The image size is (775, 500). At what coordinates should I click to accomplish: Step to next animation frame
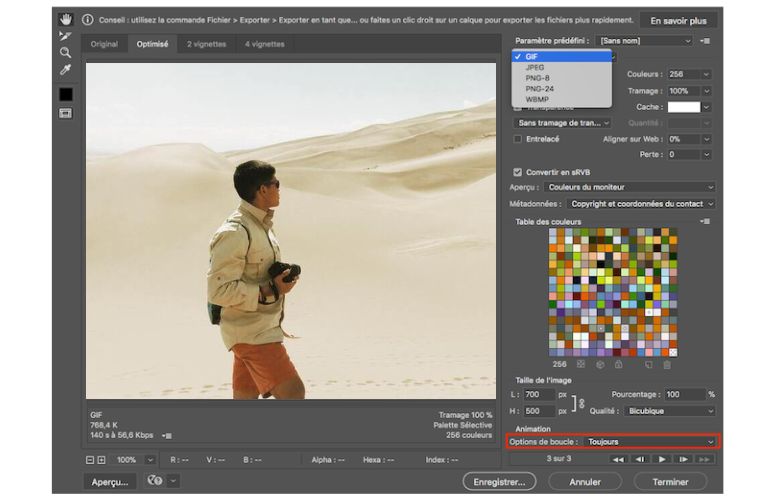tap(683, 459)
